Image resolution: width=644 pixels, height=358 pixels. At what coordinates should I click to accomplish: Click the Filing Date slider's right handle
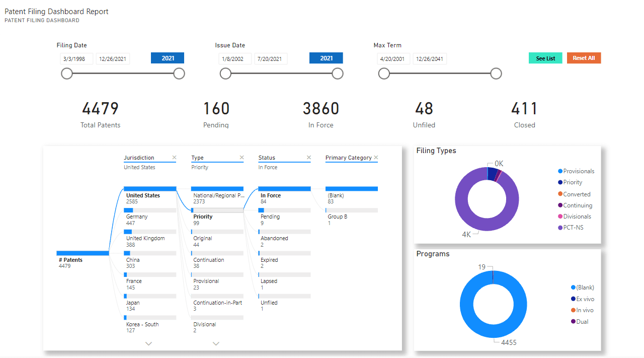pyautogui.click(x=179, y=74)
